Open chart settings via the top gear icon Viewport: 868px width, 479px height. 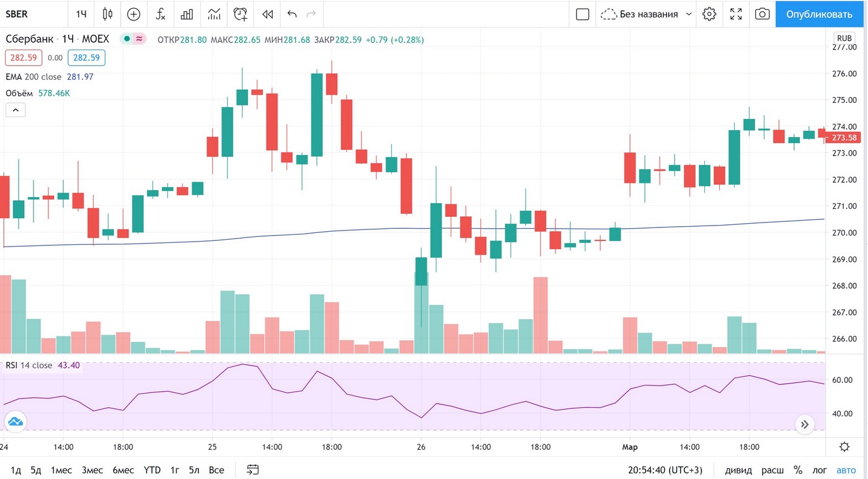click(709, 14)
